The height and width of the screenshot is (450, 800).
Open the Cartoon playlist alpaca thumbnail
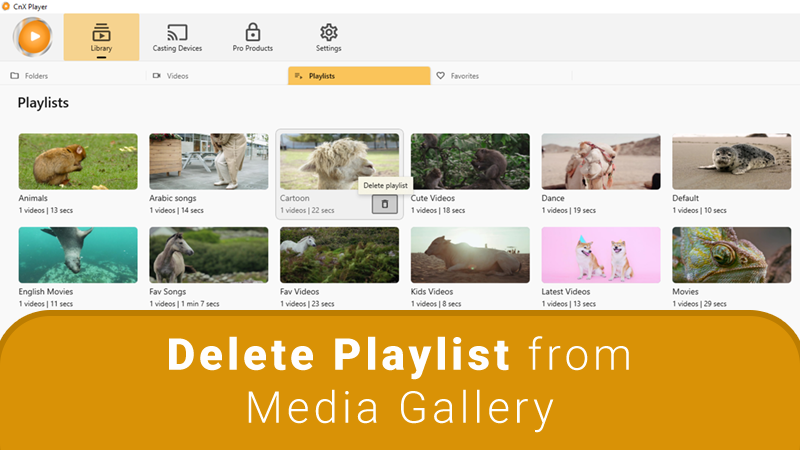339,161
